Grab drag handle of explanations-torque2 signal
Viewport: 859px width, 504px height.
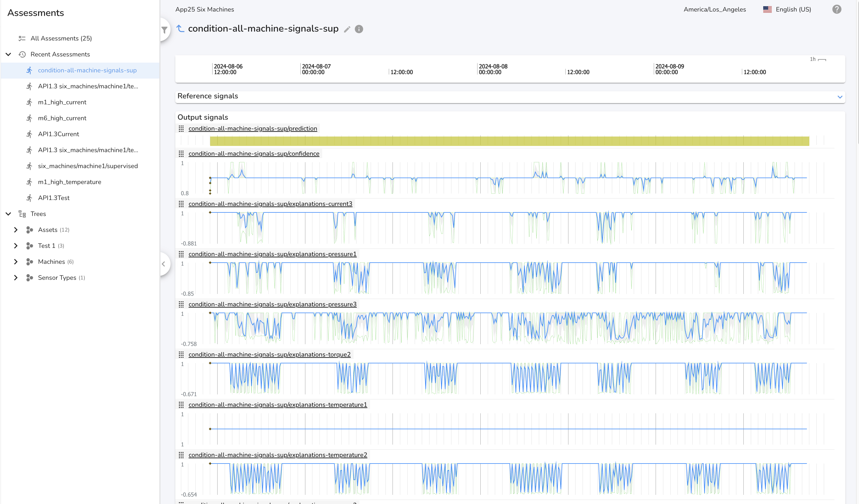[181, 355]
